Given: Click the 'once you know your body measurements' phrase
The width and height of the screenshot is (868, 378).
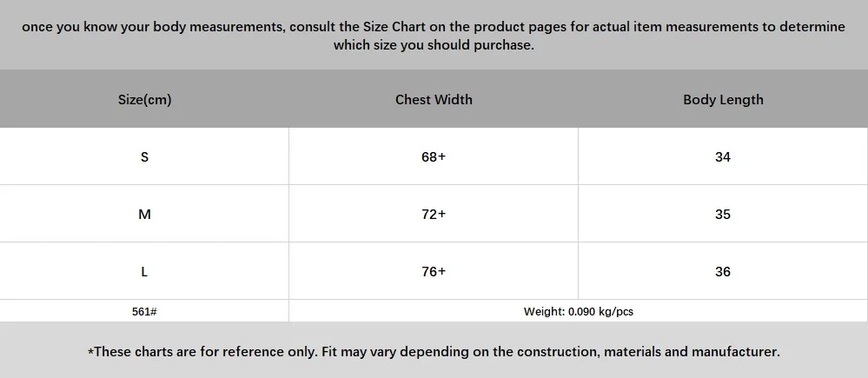Looking at the screenshot, I should point(152,27).
